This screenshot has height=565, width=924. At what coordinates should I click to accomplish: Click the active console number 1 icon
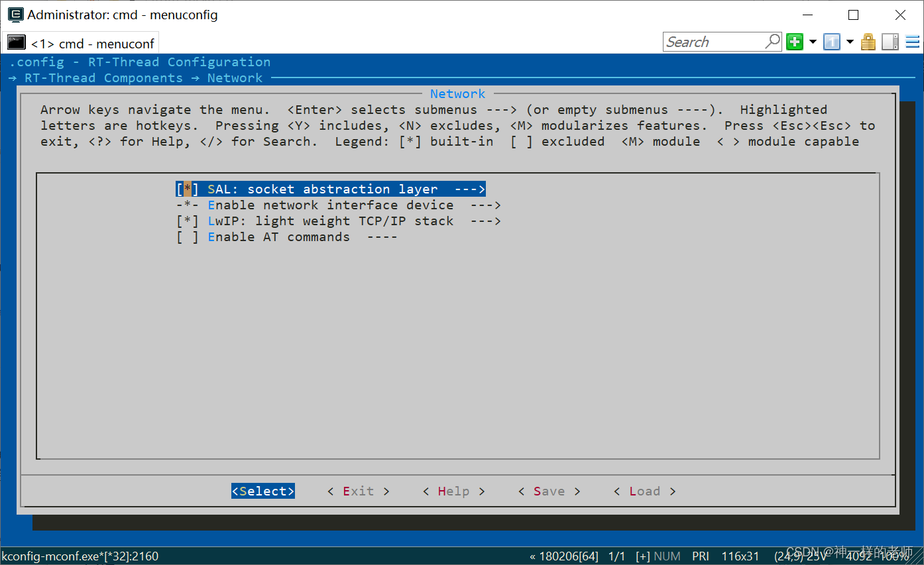coord(832,42)
